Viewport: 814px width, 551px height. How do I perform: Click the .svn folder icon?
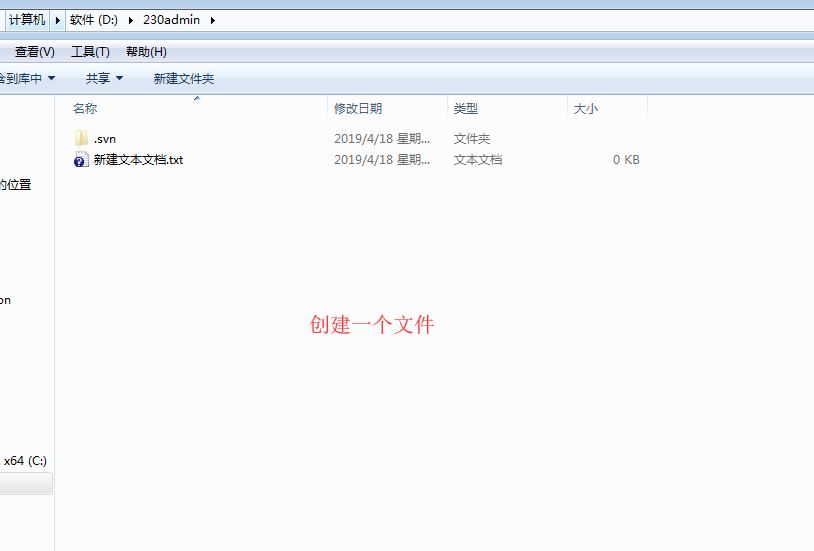tap(82, 138)
